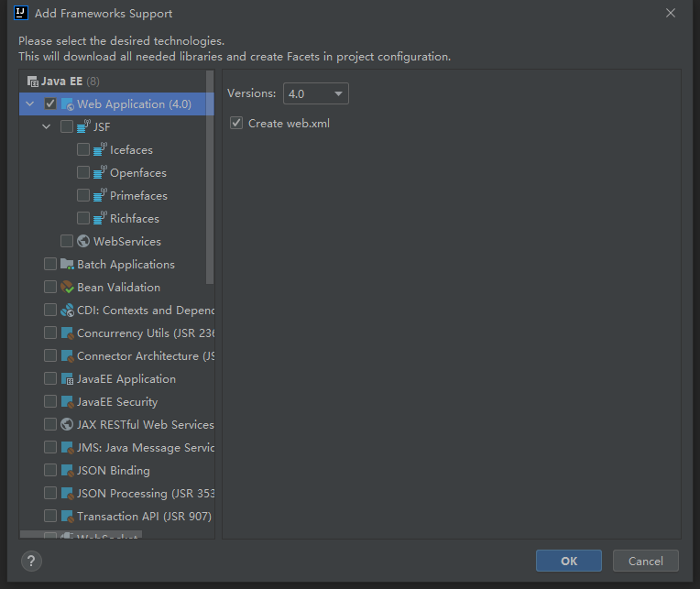This screenshot has width=700, height=589.
Task: Tick the Icefaces checkbox
Action: click(83, 149)
